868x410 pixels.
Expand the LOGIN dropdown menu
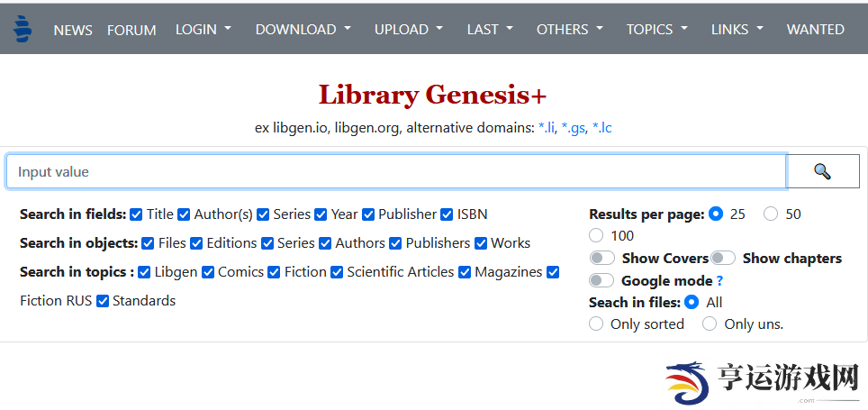pos(203,30)
